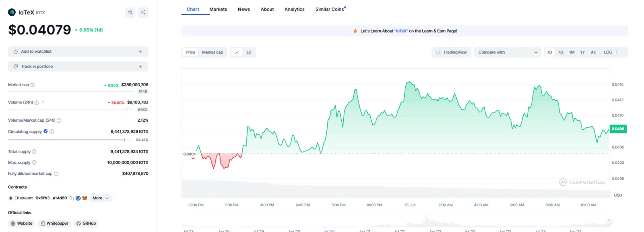Click the red 56.90% volume change
Image resolution: width=644 pixels, height=232 pixels.
[116, 103]
